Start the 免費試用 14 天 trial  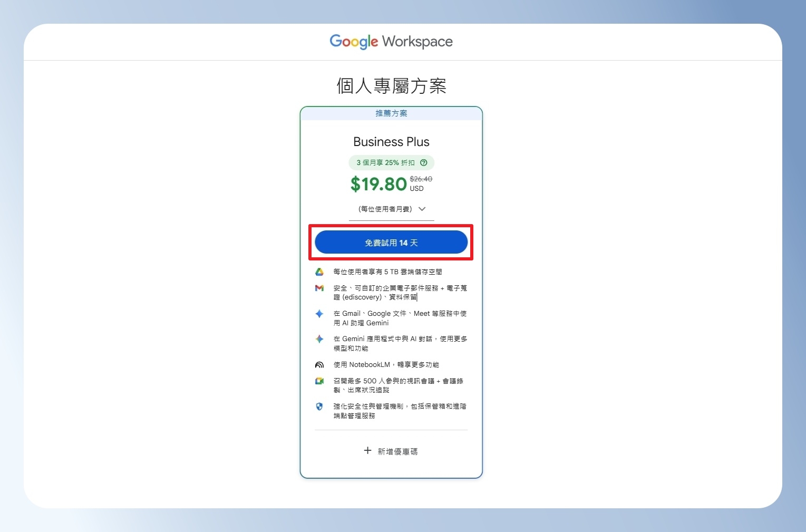tap(391, 243)
